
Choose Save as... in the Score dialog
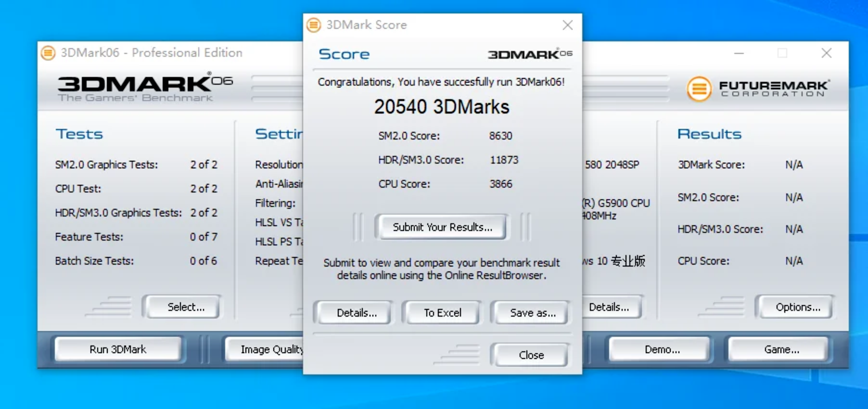533,313
